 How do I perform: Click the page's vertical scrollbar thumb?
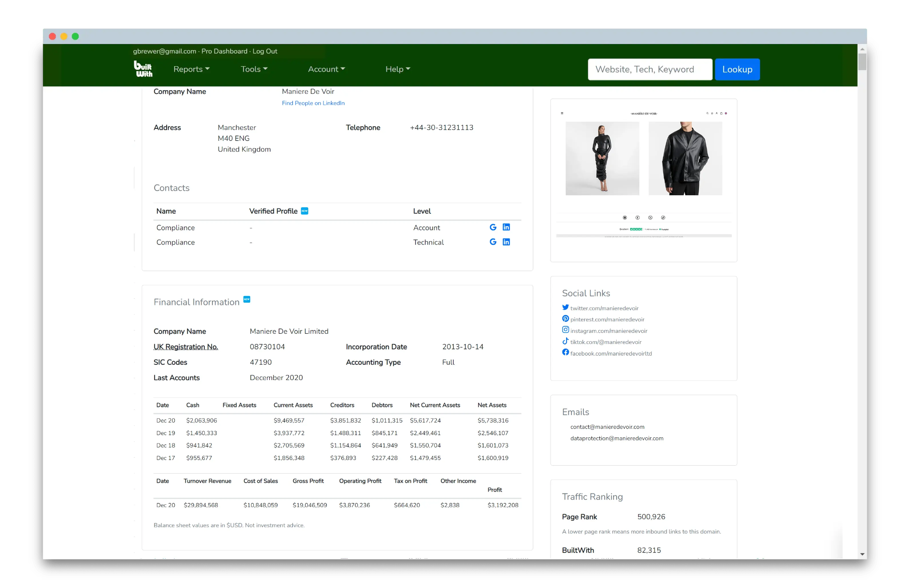pyautogui.click(x=862, y=61)
